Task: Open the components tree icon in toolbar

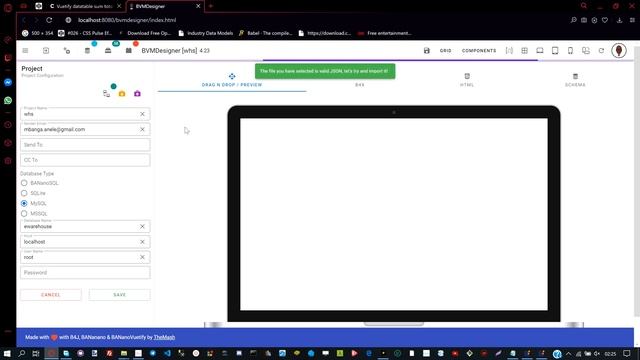Action: 67,51
